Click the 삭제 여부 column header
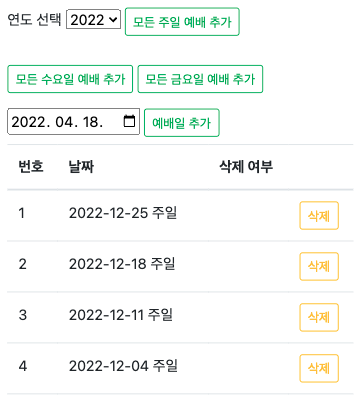 [x=246, y=166]
